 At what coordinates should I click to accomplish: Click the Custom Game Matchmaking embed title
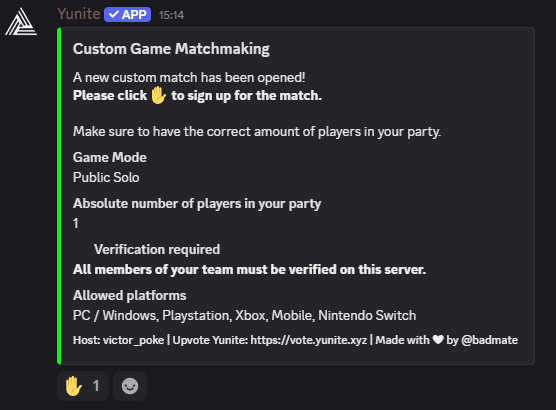[171, 49]
